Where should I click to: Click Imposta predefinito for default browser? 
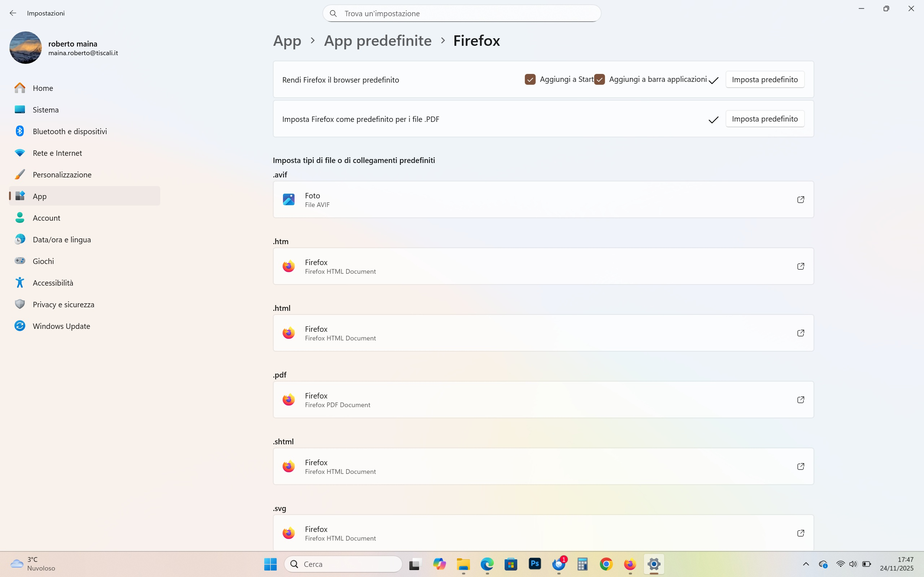(x=764, y=79)
